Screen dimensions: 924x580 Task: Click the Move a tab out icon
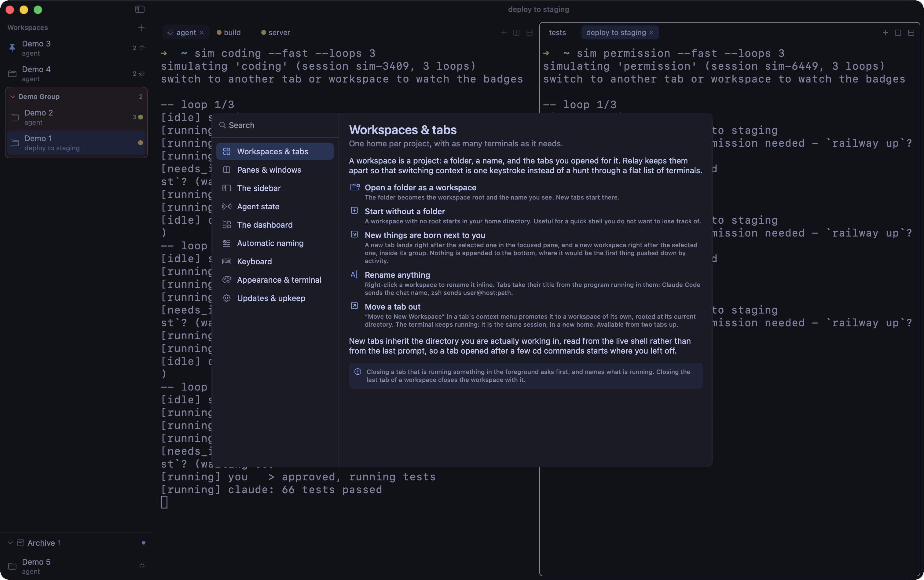pos(354,306)
